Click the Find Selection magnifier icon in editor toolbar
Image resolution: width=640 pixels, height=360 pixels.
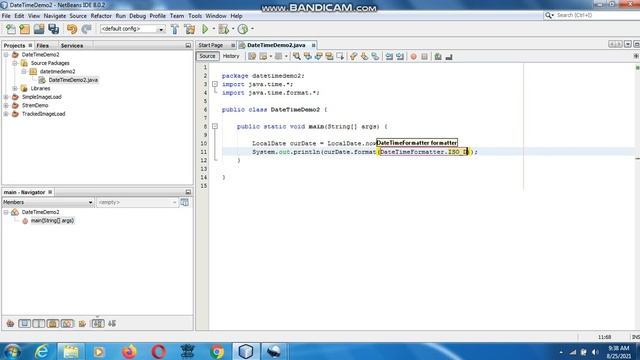tap(297, 57)
